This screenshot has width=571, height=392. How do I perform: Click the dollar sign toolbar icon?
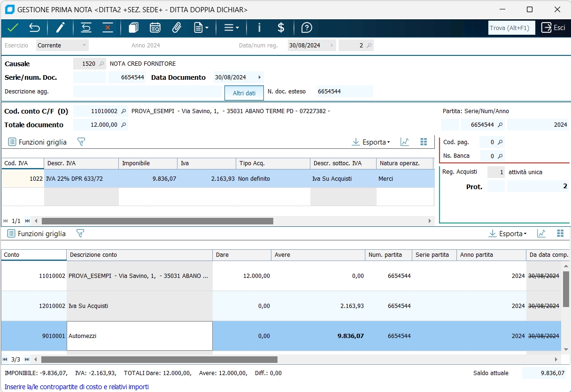pyautogui.click(x=281, y=28)
